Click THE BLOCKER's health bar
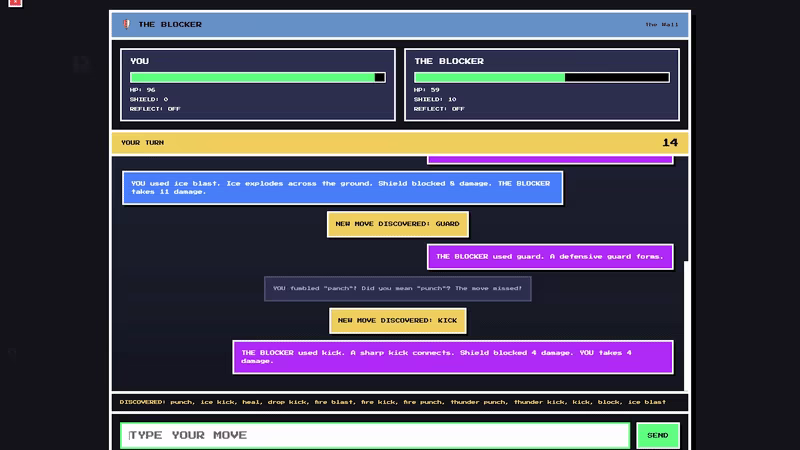Screen dimensions: 800x450 coord(542,77)
